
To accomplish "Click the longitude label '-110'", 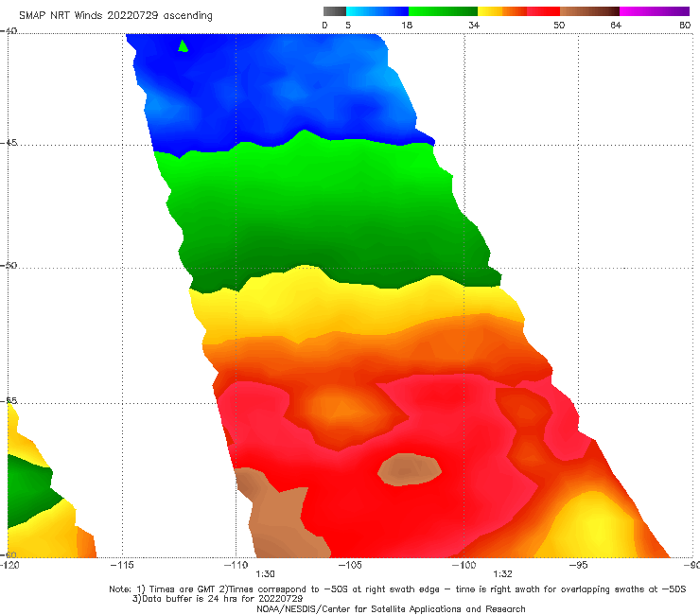I will (x=236, y=565).
